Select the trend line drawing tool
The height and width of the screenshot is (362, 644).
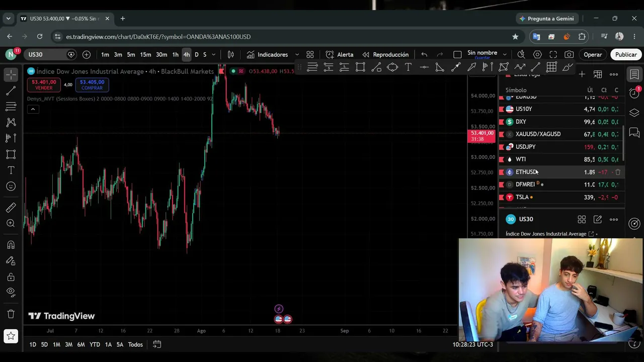pyautogui.click(x=11, y=90)
